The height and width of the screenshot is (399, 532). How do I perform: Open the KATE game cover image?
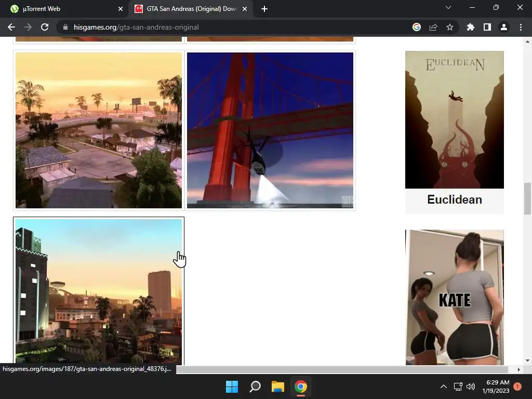coord(454,298)
